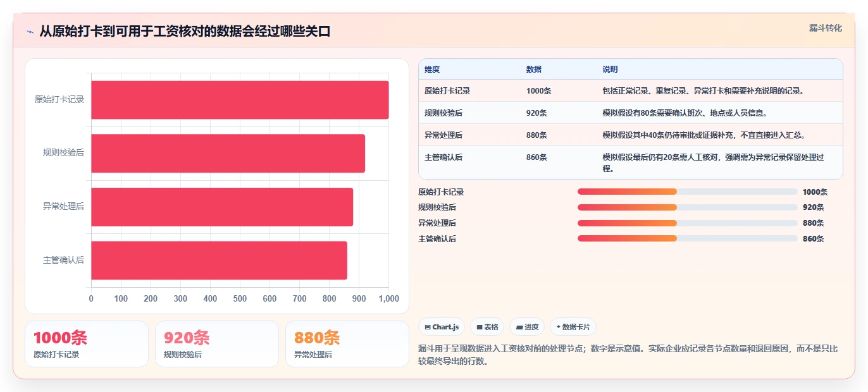Click the 1,000 x-axis tick label
Image resolution: width=868 pixels, height=392 pixels.
click(x=388, y=298)
